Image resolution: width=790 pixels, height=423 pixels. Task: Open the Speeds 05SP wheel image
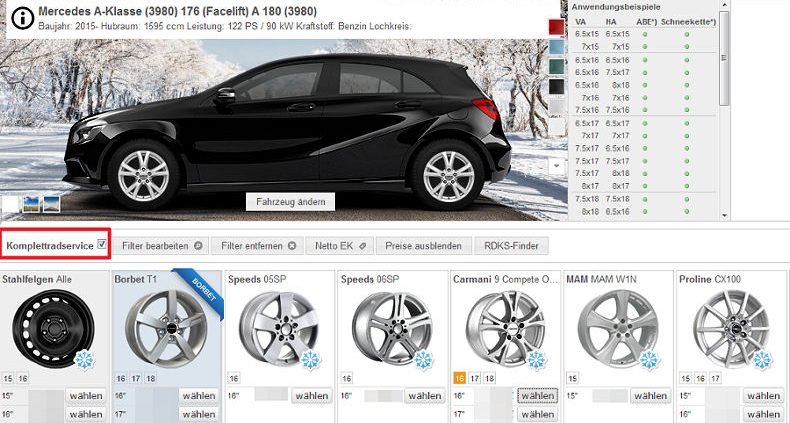(279, 328)
